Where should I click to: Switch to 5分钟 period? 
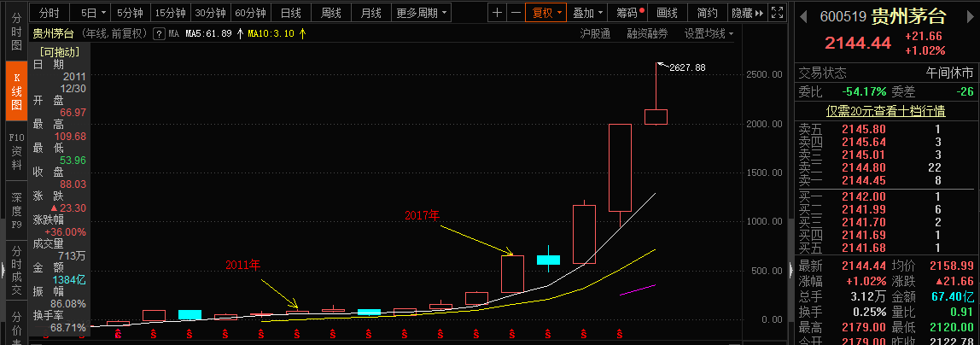[x=130, y=13]
